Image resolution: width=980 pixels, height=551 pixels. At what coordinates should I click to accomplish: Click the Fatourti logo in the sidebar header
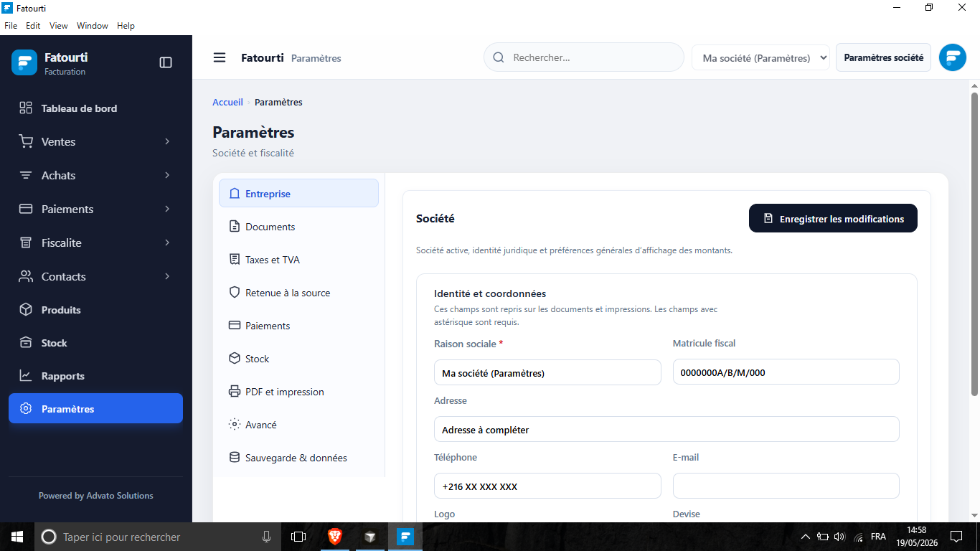[24, 62]
